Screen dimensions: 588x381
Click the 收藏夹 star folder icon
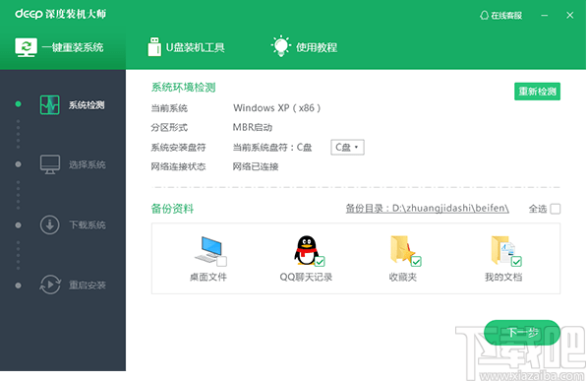pyautogui.click(x=402, y=249)
